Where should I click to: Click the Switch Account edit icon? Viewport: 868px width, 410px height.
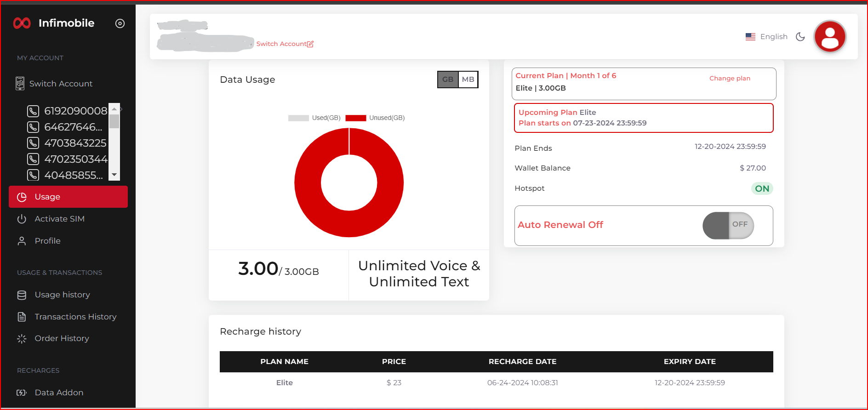coord(310,44)
